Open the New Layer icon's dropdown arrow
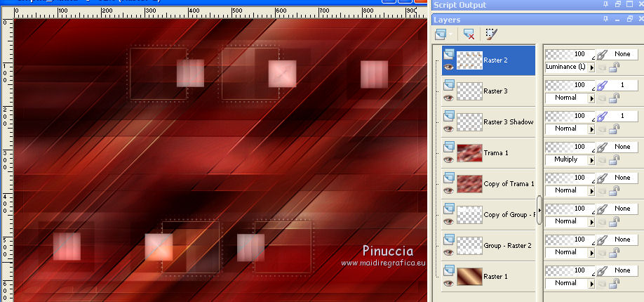The width and height of the screenshot is (644, 302). pyautogui.click(x=451, y=34)
